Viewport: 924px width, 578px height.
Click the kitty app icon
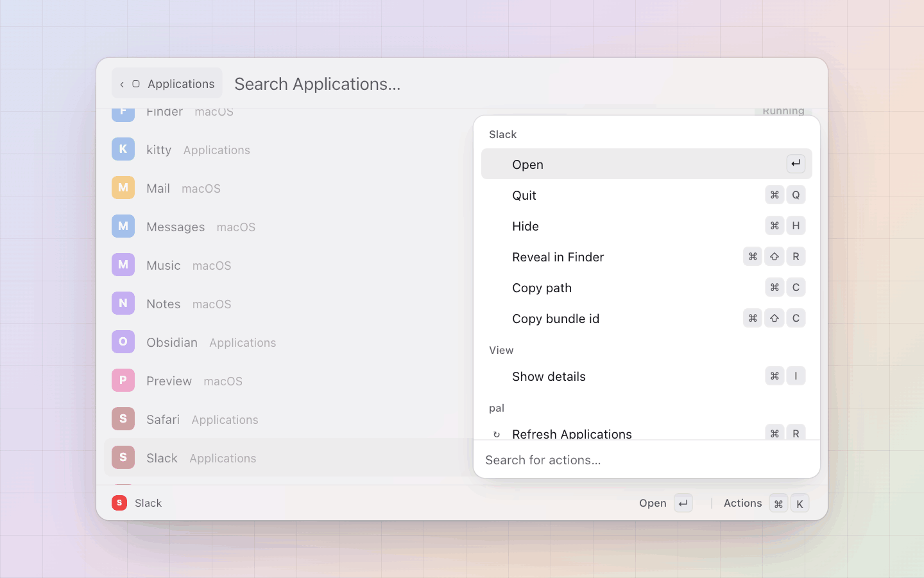pyautogui.click(x=123, y=149)
